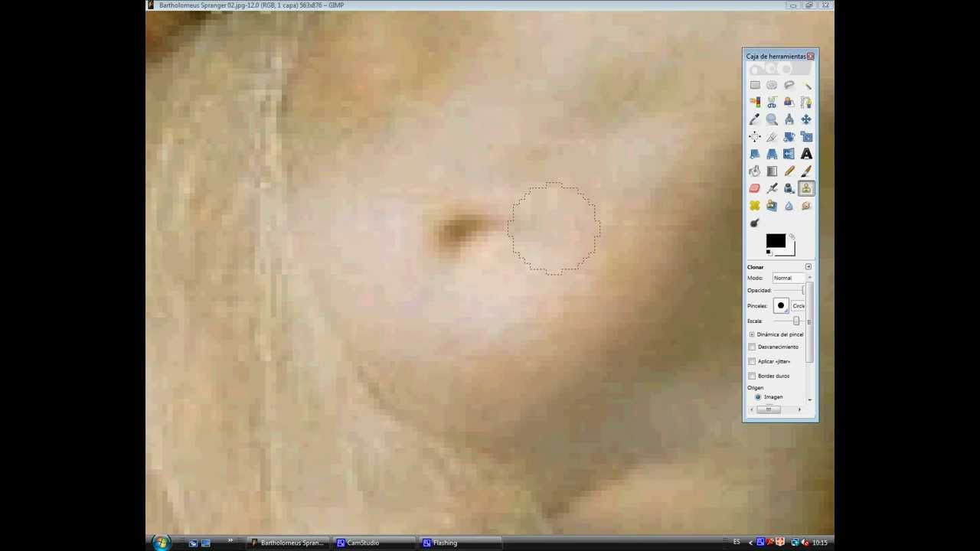Switch to Bartholomeus Spran... taskbar window
The width and height of the screenshot is (980, 551).
[289, 543]
